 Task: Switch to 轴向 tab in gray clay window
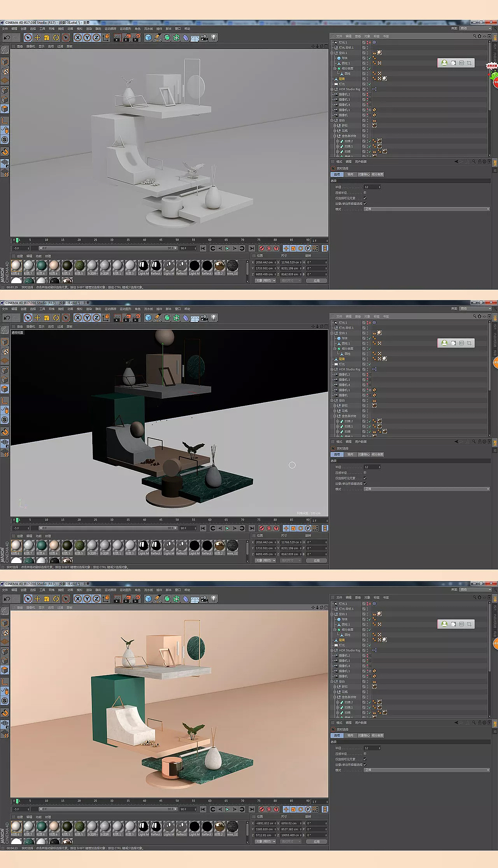tap(350, 174)
